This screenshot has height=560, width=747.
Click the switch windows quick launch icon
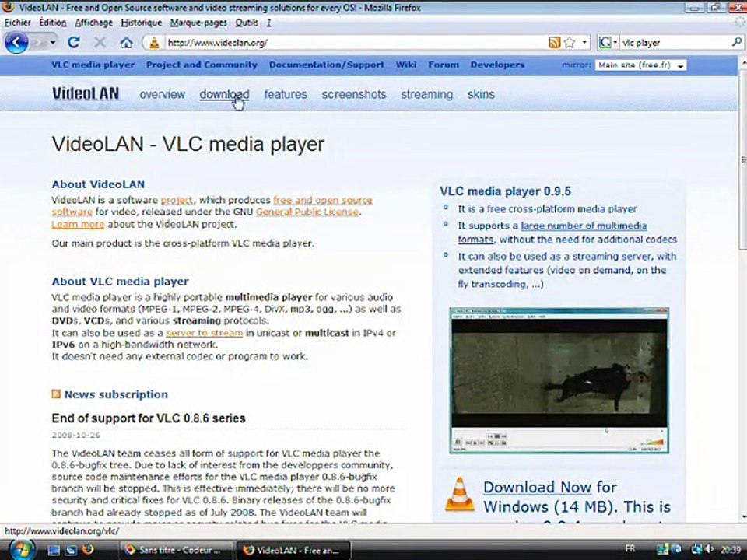coord(71,550)
